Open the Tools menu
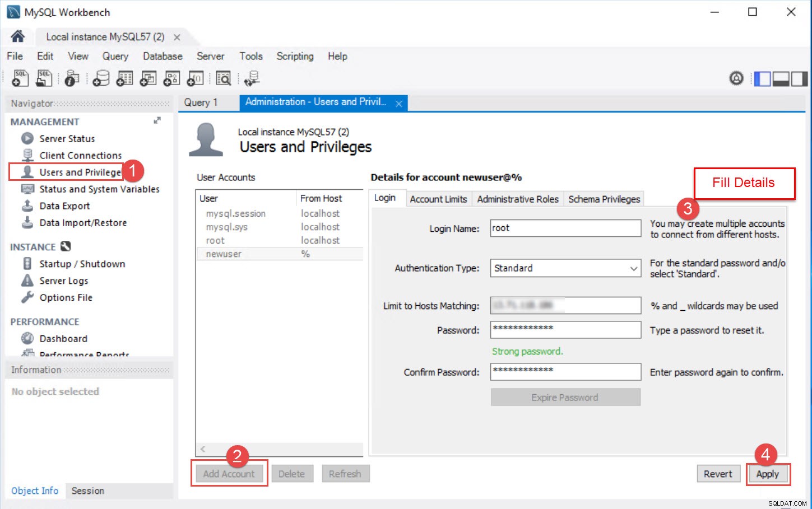This screenshot has width=812, height=509. [250, 56]
